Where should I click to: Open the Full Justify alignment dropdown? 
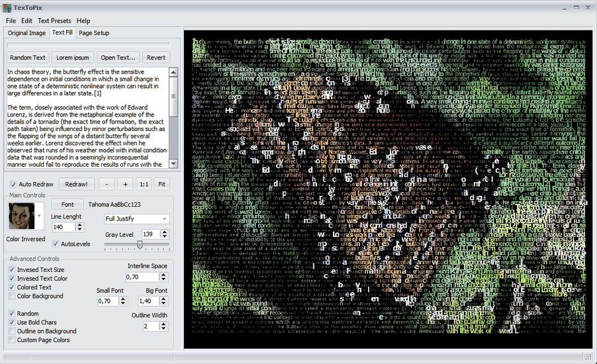(x=137, y=219)
